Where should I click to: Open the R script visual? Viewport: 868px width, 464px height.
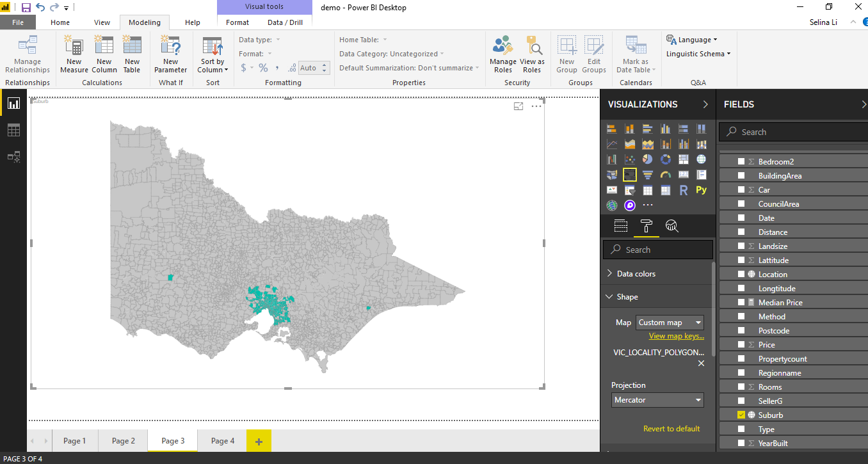pos(683,189)
